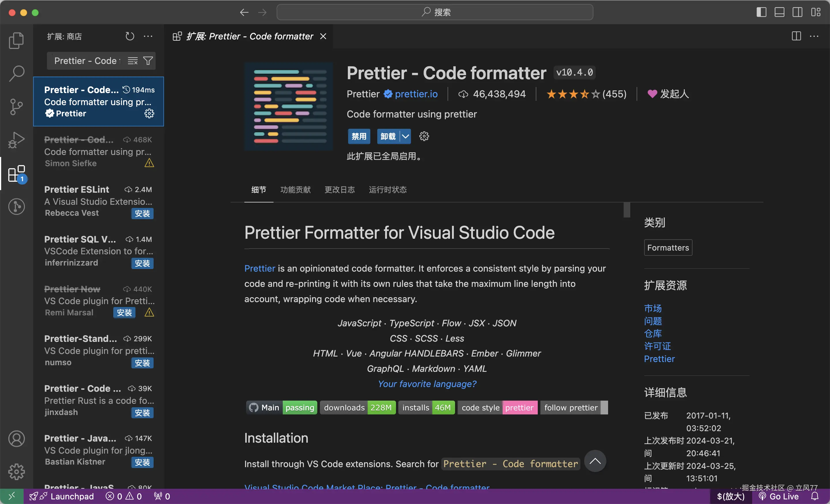Open Run and Debug view
830x504 pixels.
pyautogui.click(x=16, y=139)
